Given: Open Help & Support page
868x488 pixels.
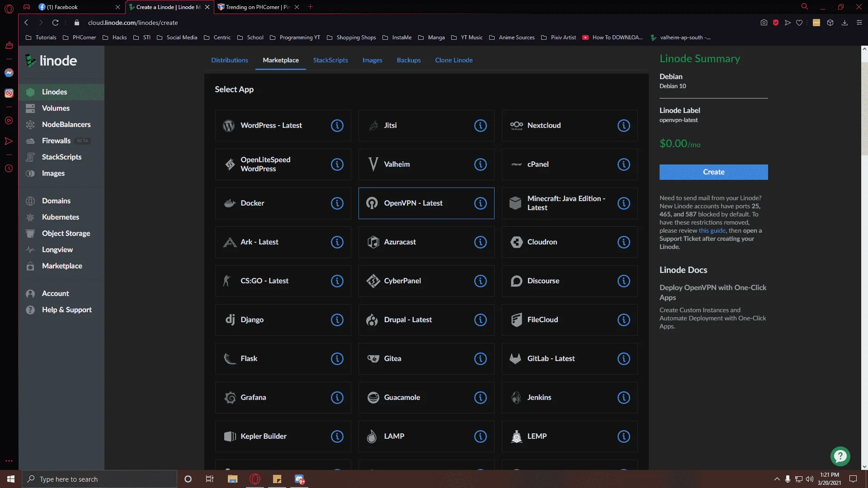Looking at the screenshot, I should tap(61, 310).
